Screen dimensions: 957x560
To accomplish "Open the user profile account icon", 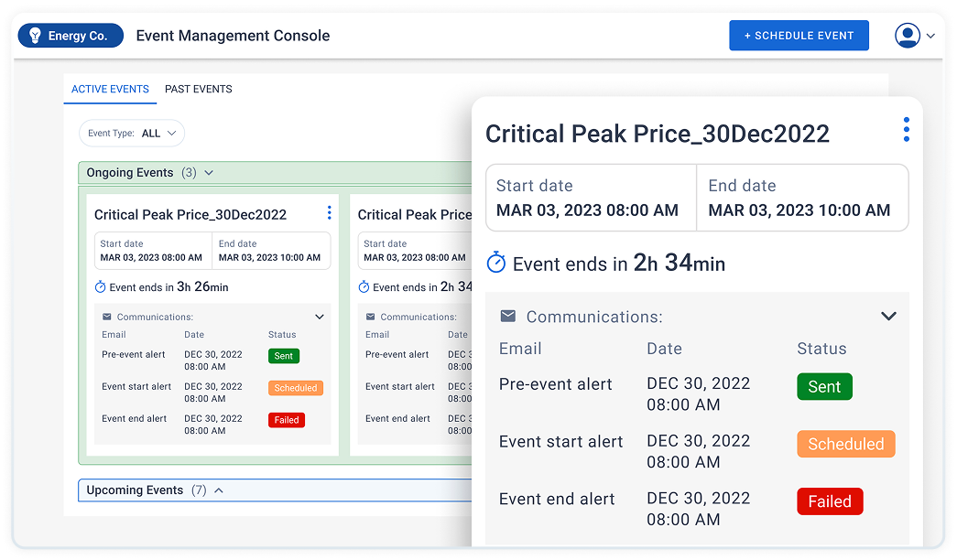I will pos(907,35).
